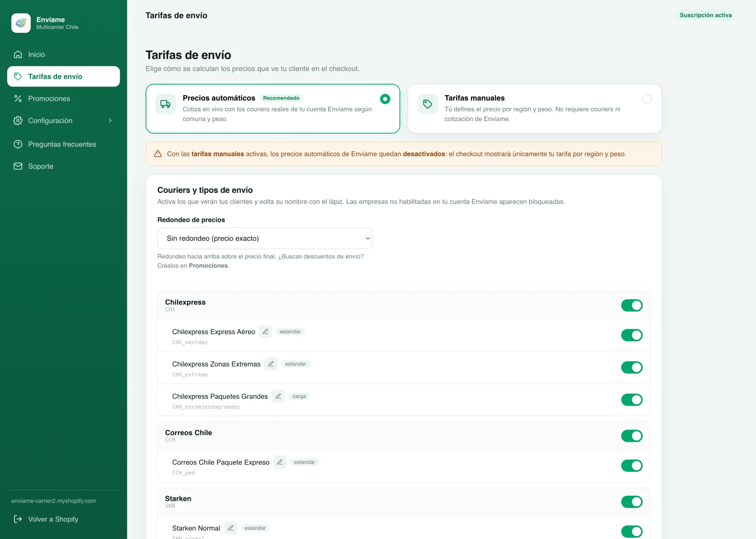Screen dimensions: 756x539
Task: Click the warning triangle icon in the alert
Action: 158,154
